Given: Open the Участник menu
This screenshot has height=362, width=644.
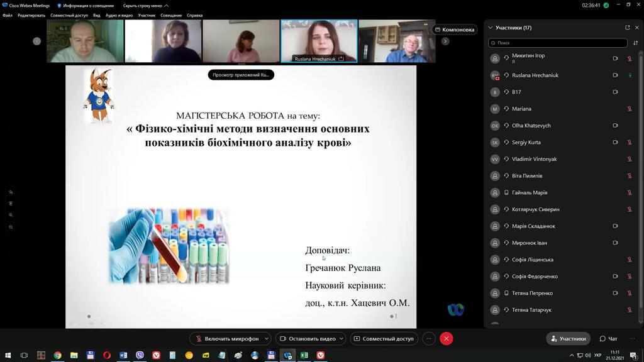Looking at the screenshot, I should tap(147, 16).
